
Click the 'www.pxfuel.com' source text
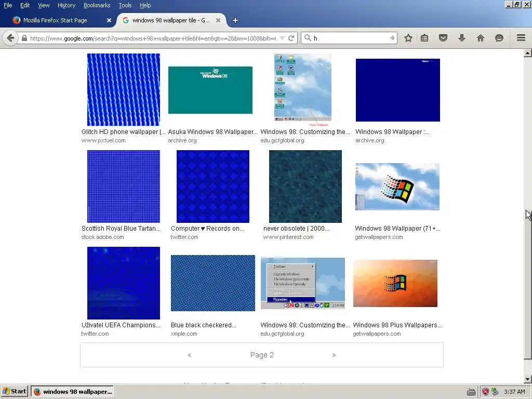pyautogui.click(x=103, y=140)
